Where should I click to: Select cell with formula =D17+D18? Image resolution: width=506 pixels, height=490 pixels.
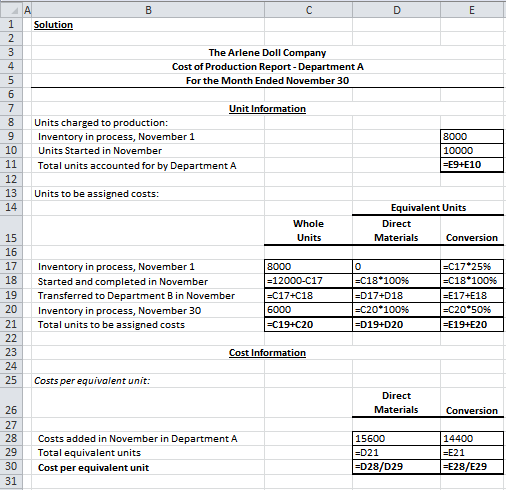(x=396, y=295)
